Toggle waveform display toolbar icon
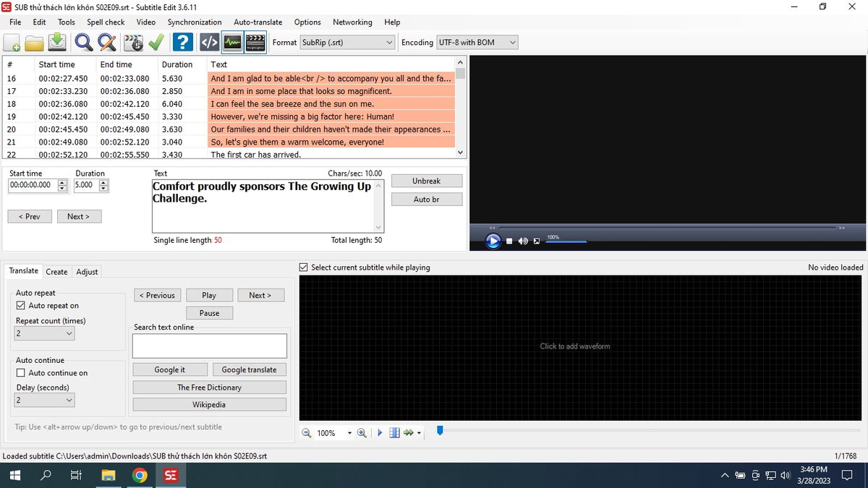Screen dimensions: 868x488 click(x=232, y=43)
